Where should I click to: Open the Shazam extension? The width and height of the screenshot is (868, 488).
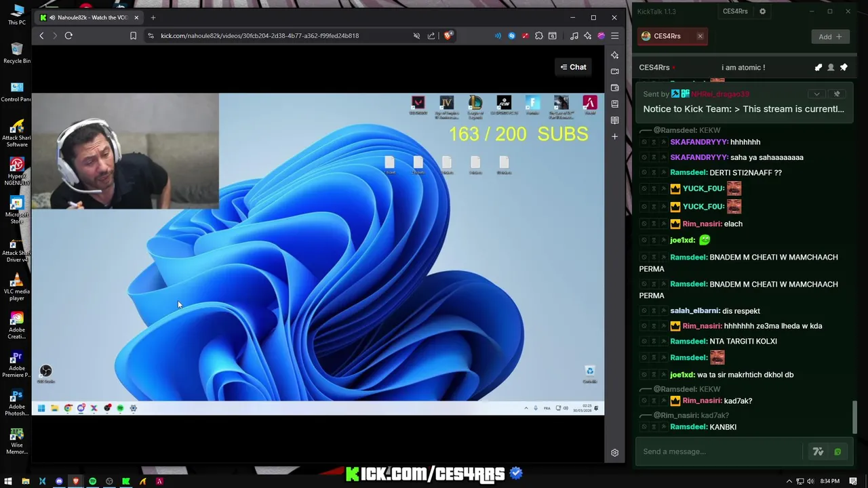click(512, 36)
